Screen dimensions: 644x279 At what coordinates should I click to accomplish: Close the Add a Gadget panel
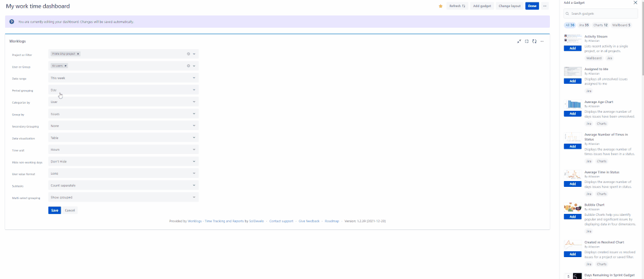click(x=636, y=3)
